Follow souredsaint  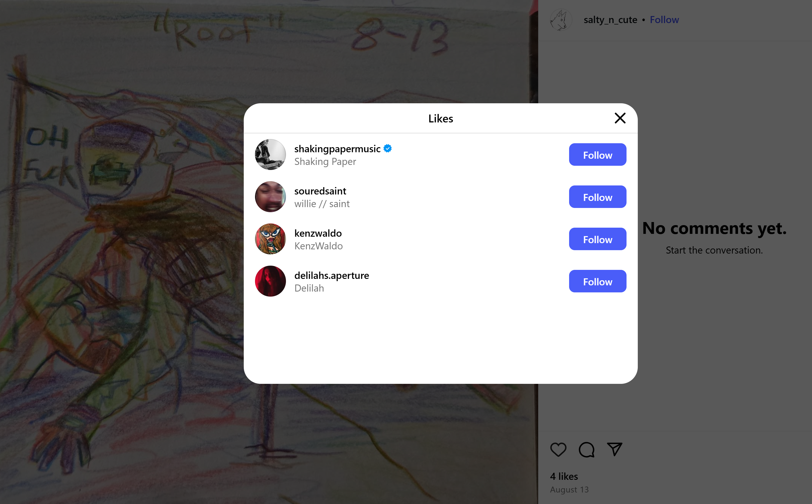[x=598, y=197]
